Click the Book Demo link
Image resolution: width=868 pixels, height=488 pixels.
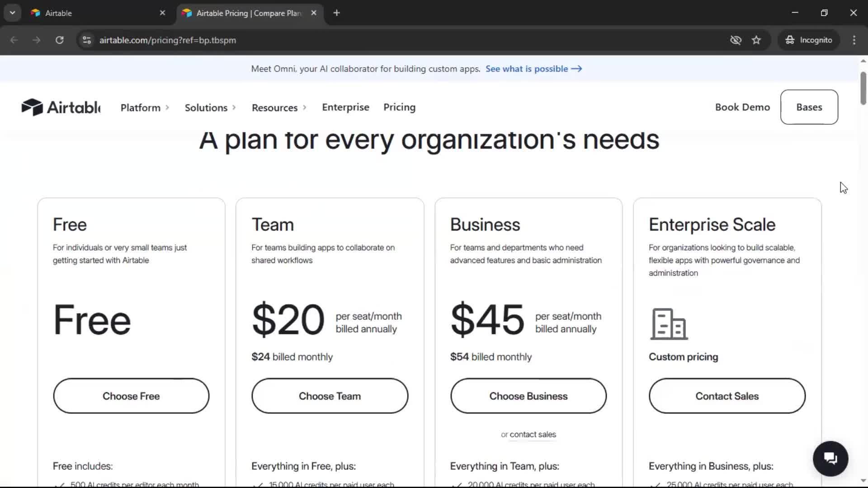742,107
